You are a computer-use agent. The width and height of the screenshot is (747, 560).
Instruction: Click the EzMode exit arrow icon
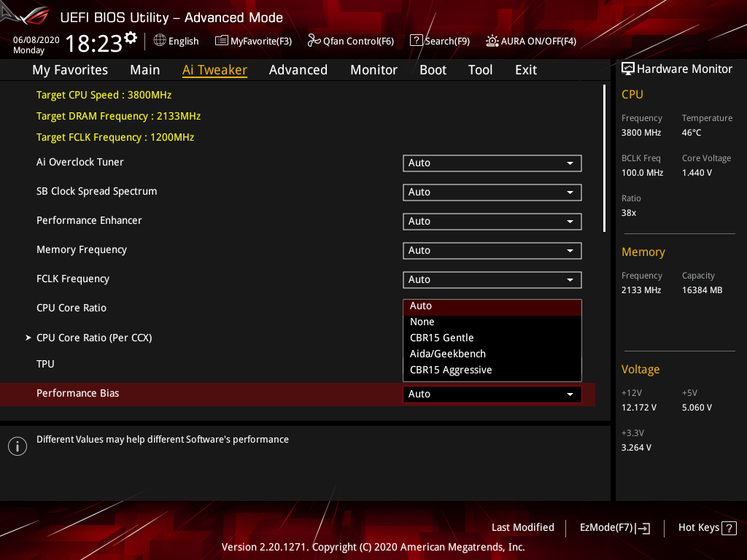(x=643, y=528)
